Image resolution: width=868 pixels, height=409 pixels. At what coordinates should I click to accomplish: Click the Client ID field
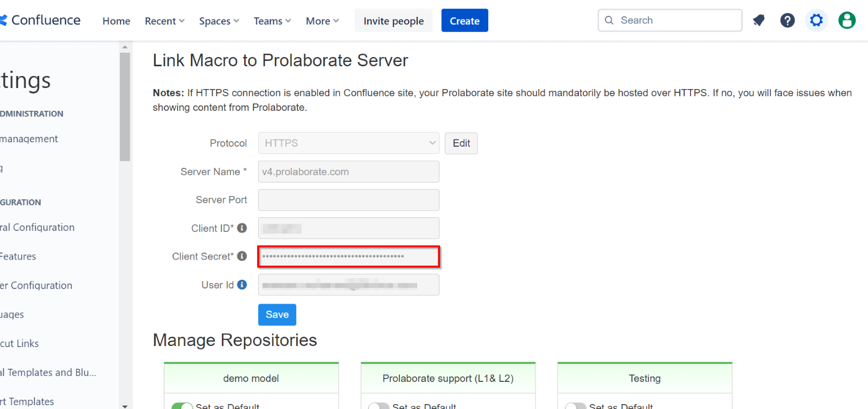point(349,228)
